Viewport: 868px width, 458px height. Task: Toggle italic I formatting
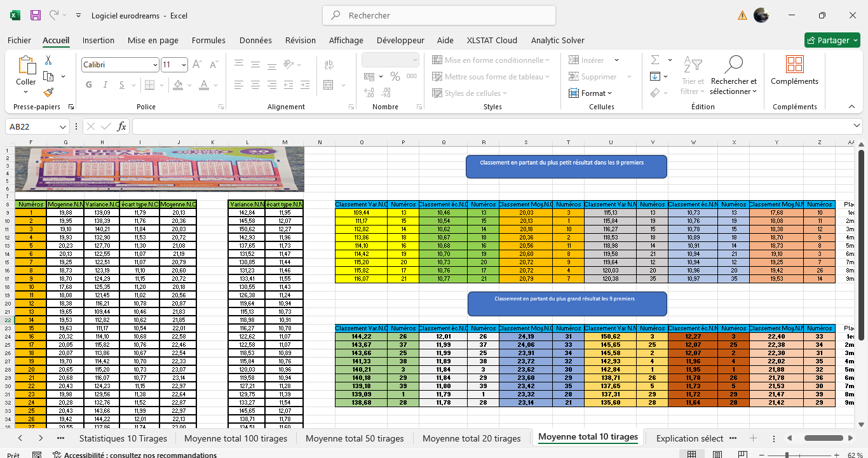(x=105, y=85)
